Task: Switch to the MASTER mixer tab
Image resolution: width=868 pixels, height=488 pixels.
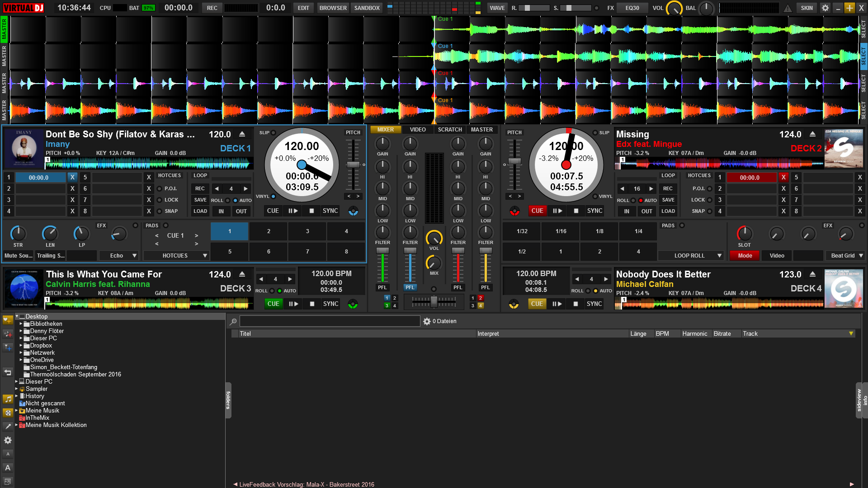Action: pyautogui.click(x=482, y=130)
